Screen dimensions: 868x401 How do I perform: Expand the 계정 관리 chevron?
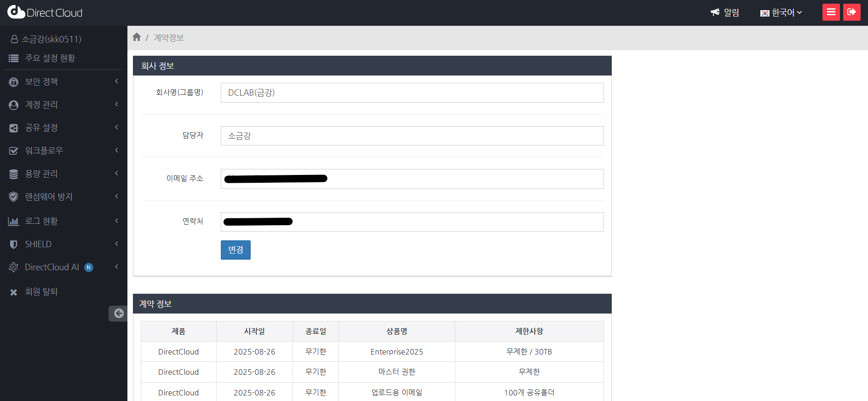pyautogui.click(x=117, y=105)
